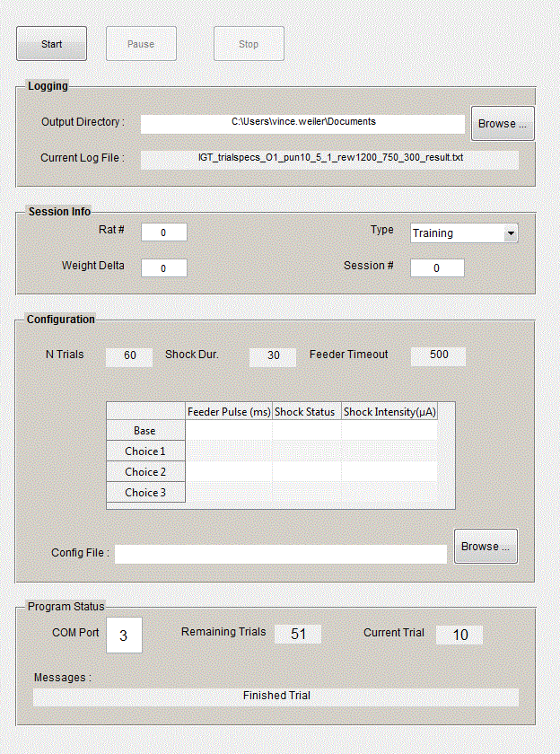Click the Choice 2 Shock Status cell

coord(307,472)
